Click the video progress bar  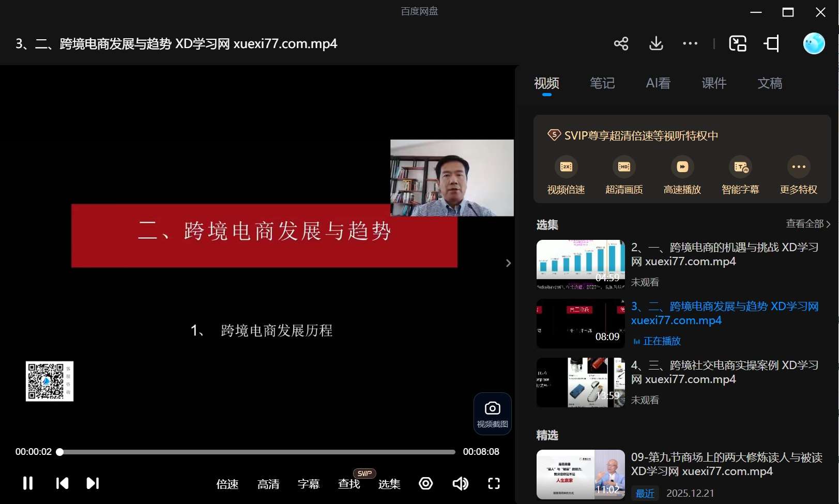(257, 452)
